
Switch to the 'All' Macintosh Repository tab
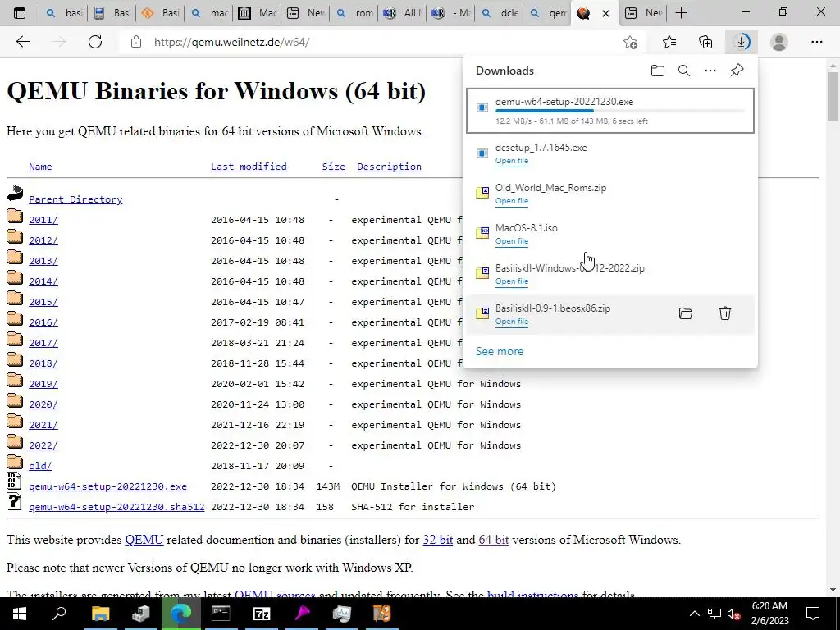403,13
